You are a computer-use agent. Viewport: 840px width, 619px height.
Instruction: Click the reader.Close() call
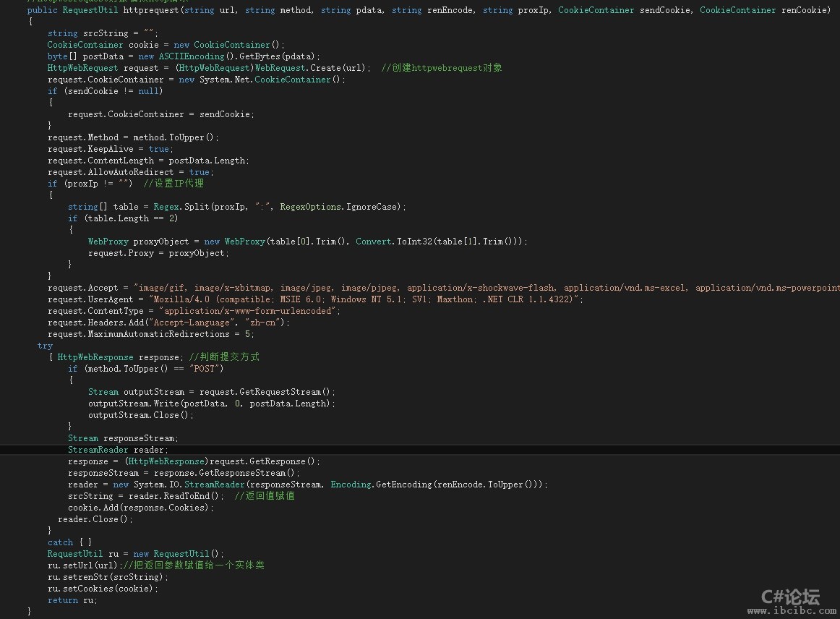coord(95,519)
